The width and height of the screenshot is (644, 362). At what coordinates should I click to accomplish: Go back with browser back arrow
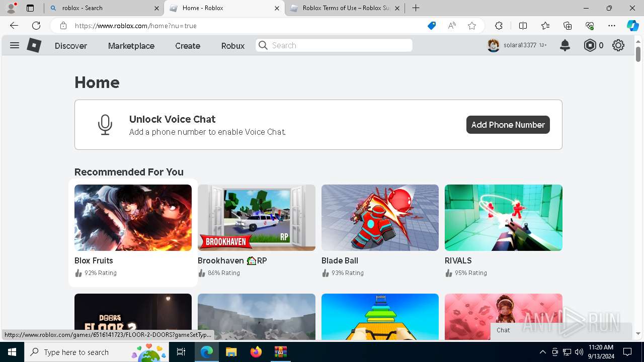coord(14,26)
